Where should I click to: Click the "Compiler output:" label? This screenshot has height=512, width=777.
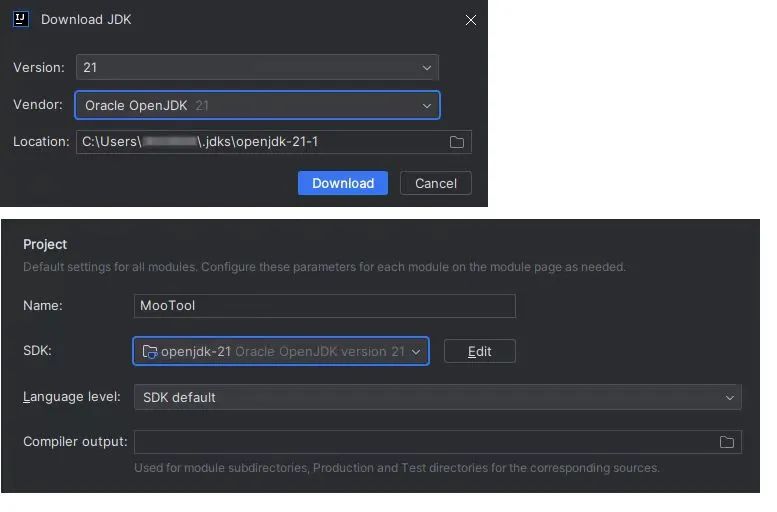(x=75, y=442)
